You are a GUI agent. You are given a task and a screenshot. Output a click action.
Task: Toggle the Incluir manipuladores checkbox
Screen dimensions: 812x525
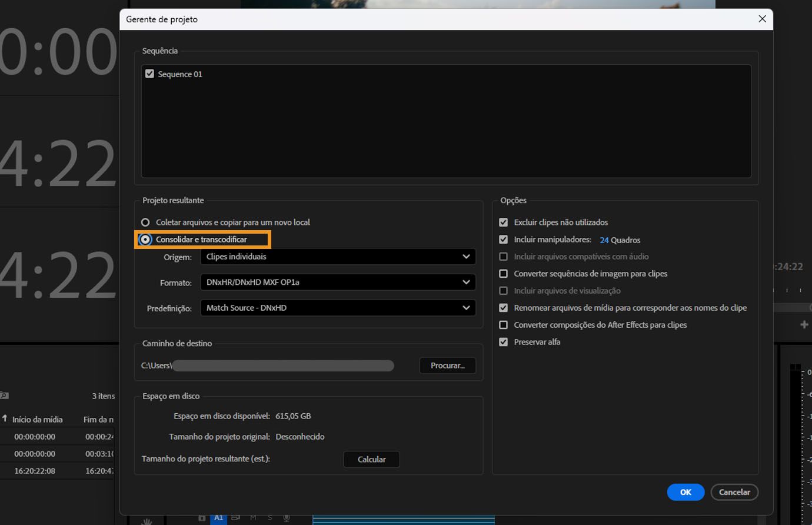[x=503, y=240]
